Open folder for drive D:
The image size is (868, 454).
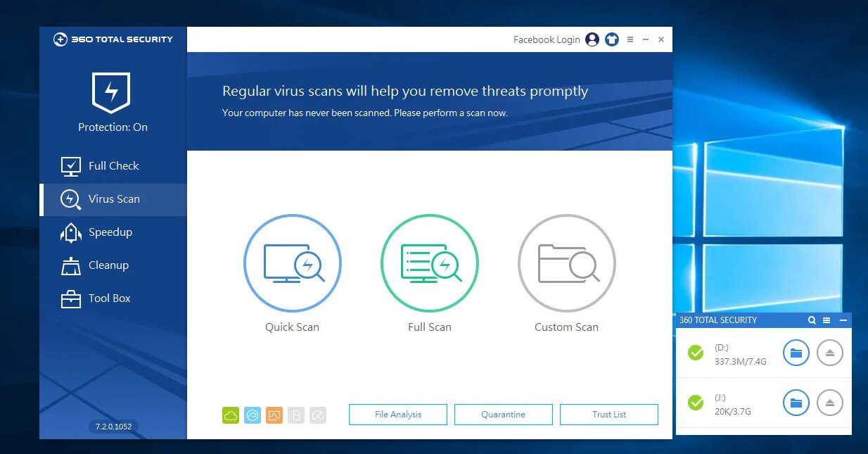click(796, 353)
